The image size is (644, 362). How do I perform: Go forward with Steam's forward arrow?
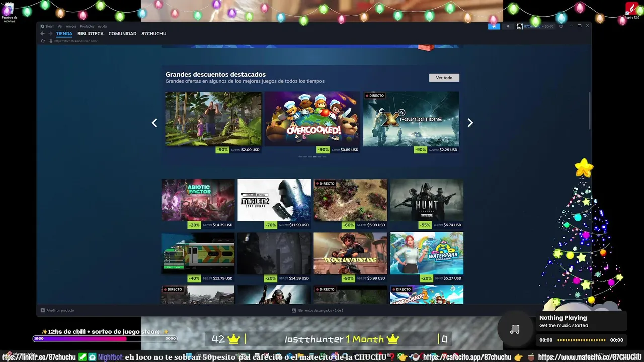coord(50,34)
